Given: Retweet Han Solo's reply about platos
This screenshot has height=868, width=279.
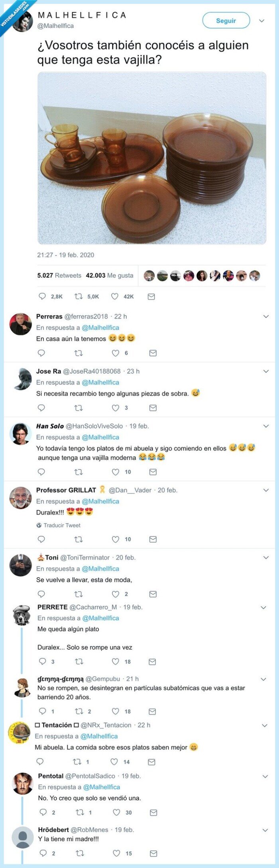Looking at the screenshot, I should click(x=79, y=472).
